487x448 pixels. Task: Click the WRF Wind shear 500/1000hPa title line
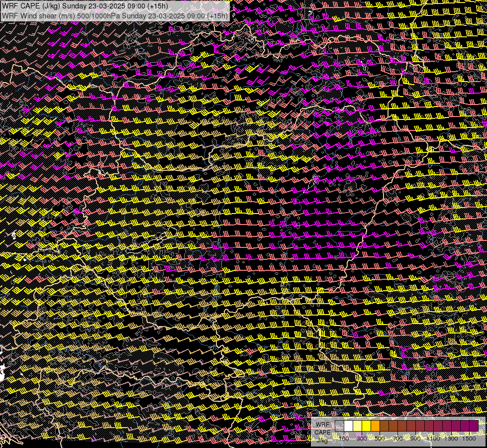pos(114,15)
